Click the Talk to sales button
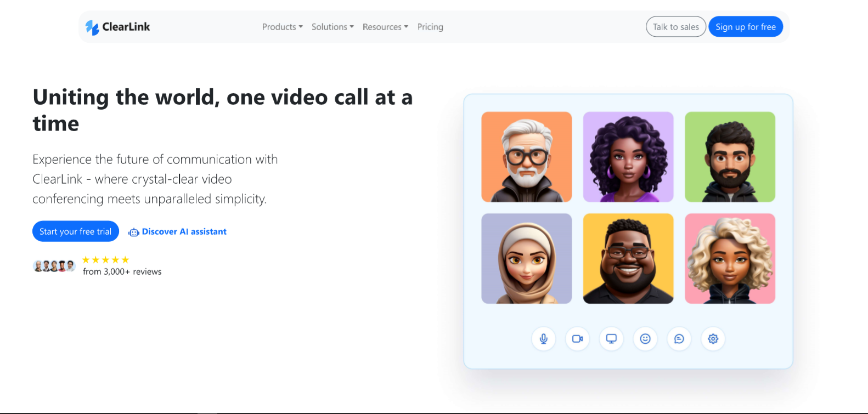This screenshot has width=868, height=414. 676,27
